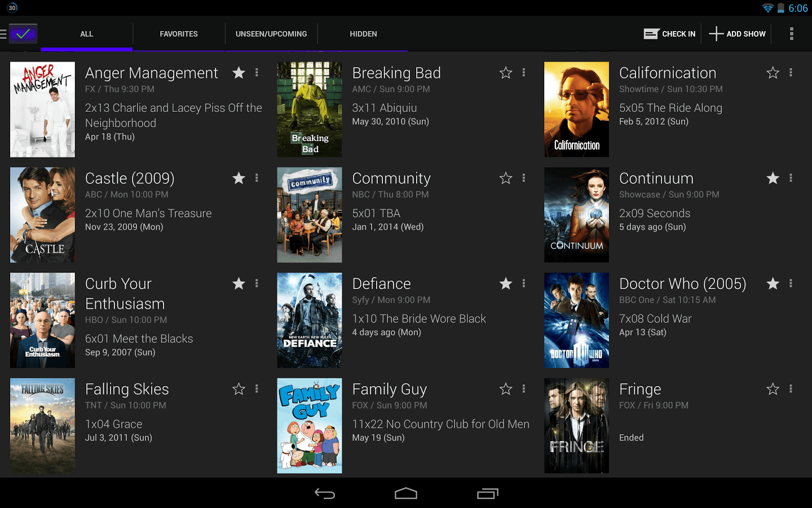Mark Community as favorite
This screenshot has height=508, width=812.
coord(506,178)
